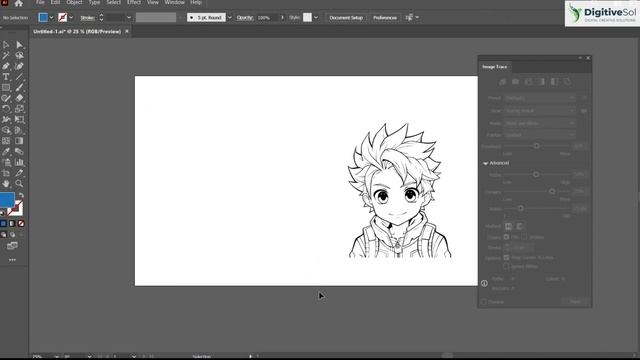640x360 pixels.
Task: Select the Rectangle tool
Action: (6, 87)
